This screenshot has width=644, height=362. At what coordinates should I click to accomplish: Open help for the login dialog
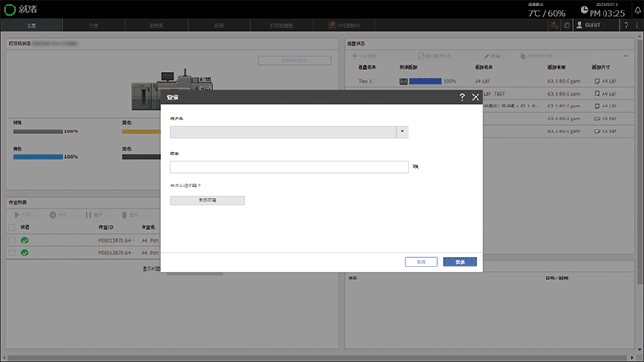[x=462, y=96]
